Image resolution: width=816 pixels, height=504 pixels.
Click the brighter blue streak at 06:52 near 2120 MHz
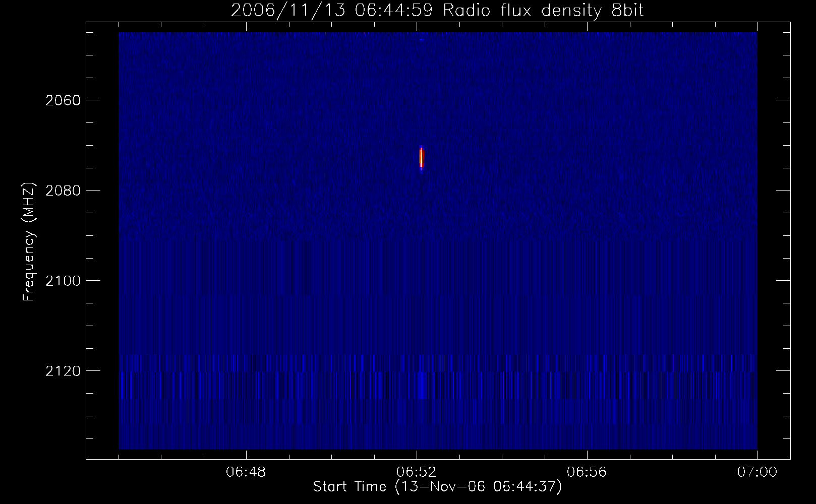point(421,386)
